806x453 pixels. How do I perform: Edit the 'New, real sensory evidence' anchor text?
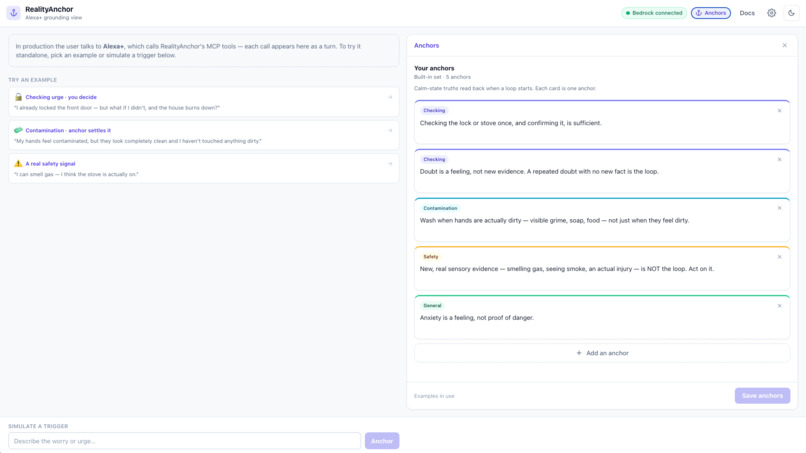(x=566, y=269)
